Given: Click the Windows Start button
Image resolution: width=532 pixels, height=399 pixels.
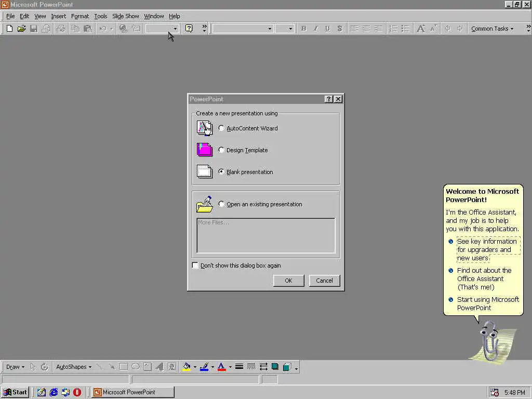Looking at the screenshot, I should click(x=15, y=392).
